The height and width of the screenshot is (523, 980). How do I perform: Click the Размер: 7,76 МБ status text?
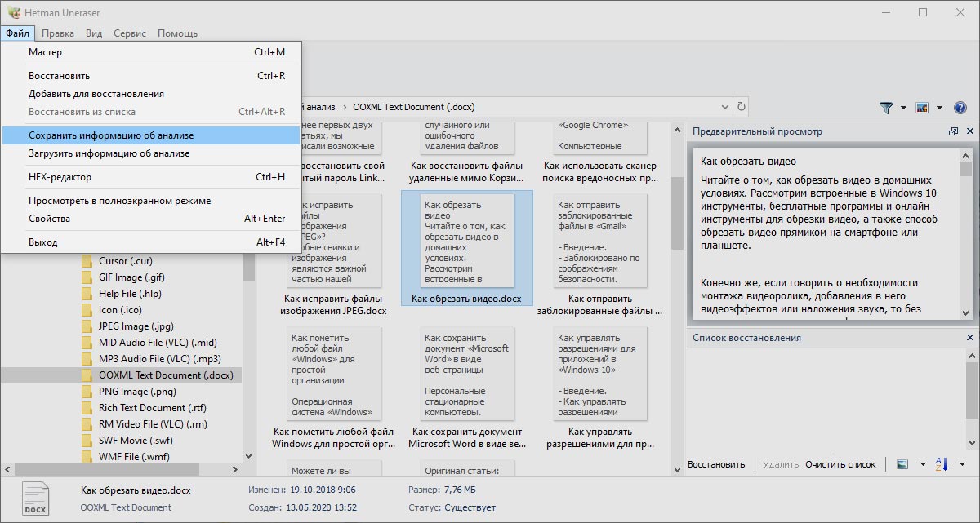point(443,490)
